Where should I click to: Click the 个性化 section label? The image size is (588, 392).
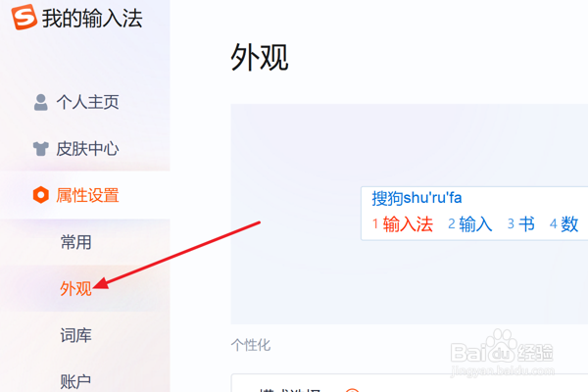(x=251, y=345)
